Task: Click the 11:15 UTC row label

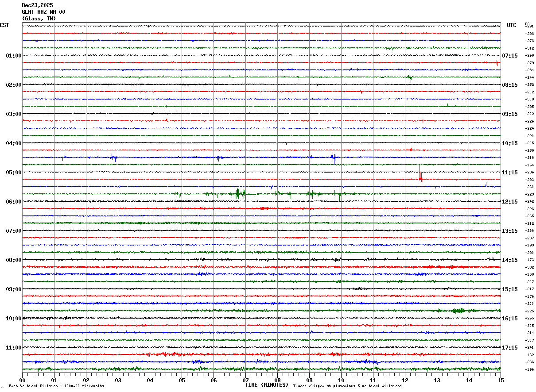Action: (510, 173)
